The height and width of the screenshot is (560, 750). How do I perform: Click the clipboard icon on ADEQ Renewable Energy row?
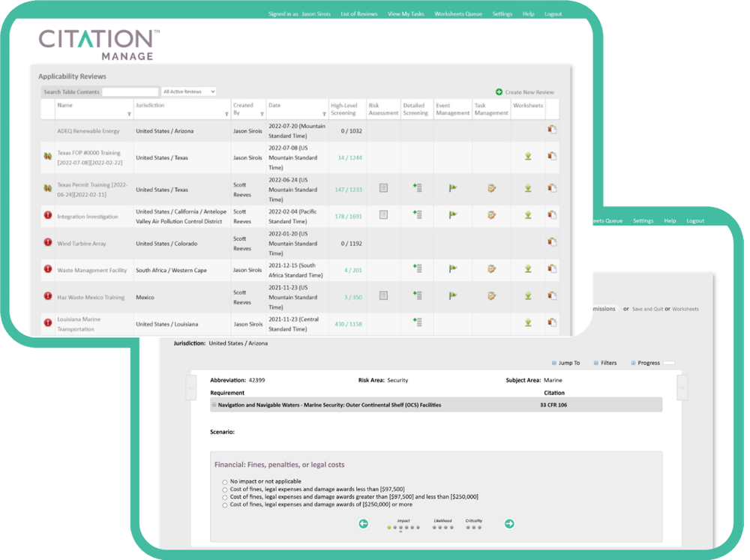[x=552, y=129]
